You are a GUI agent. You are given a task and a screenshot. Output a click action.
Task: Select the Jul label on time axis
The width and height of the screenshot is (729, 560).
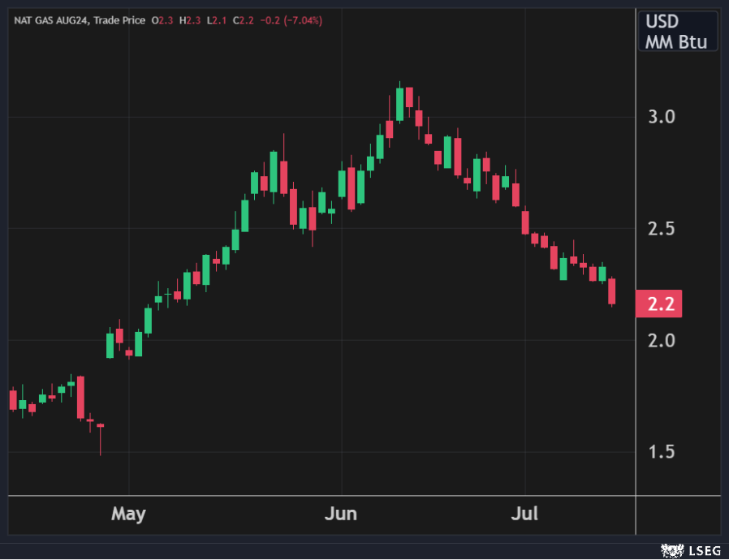(x=525, y=514)
